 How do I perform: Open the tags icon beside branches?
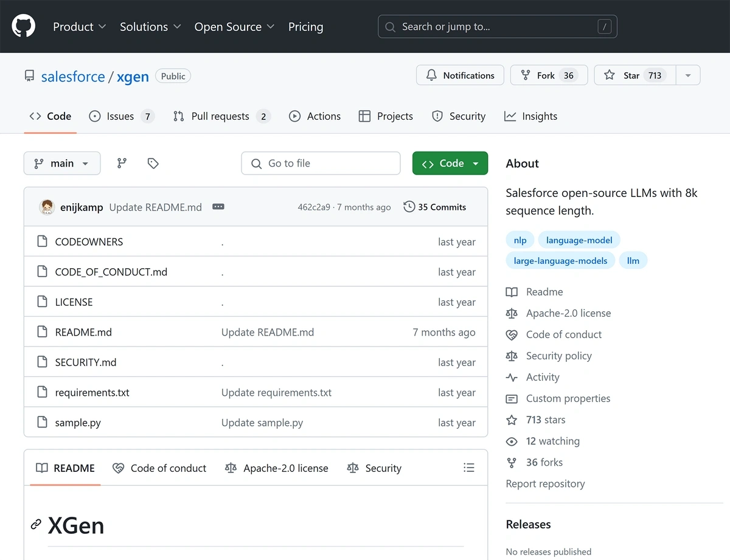pyautogui.click(x=153, y=163)
